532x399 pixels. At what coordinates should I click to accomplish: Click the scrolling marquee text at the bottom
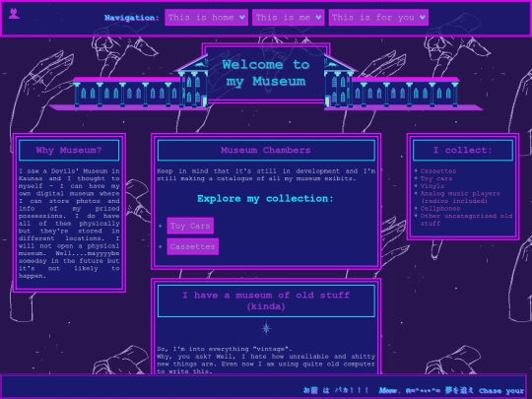[x=413, y=390]
